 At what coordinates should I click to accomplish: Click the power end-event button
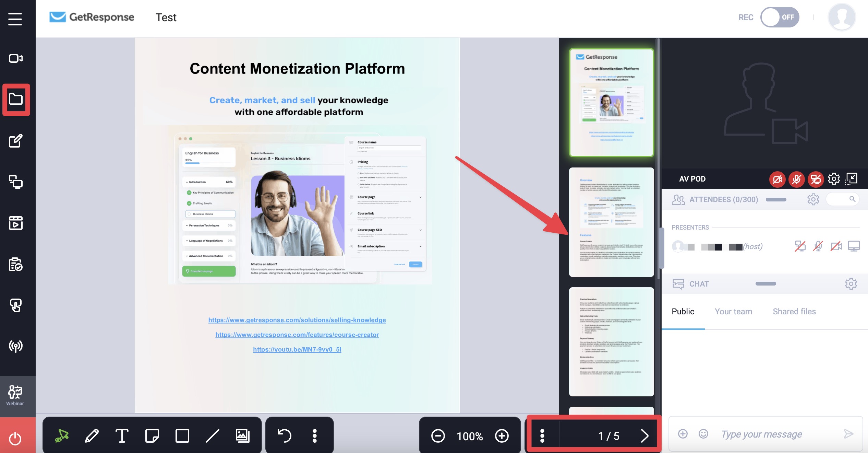click(x=15, y=439)
